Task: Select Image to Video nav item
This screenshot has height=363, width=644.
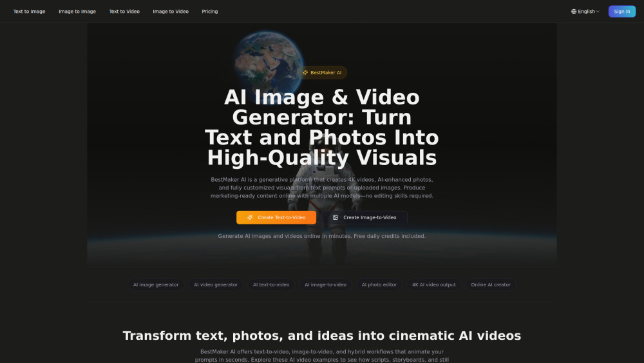Action: coord(171,12)
